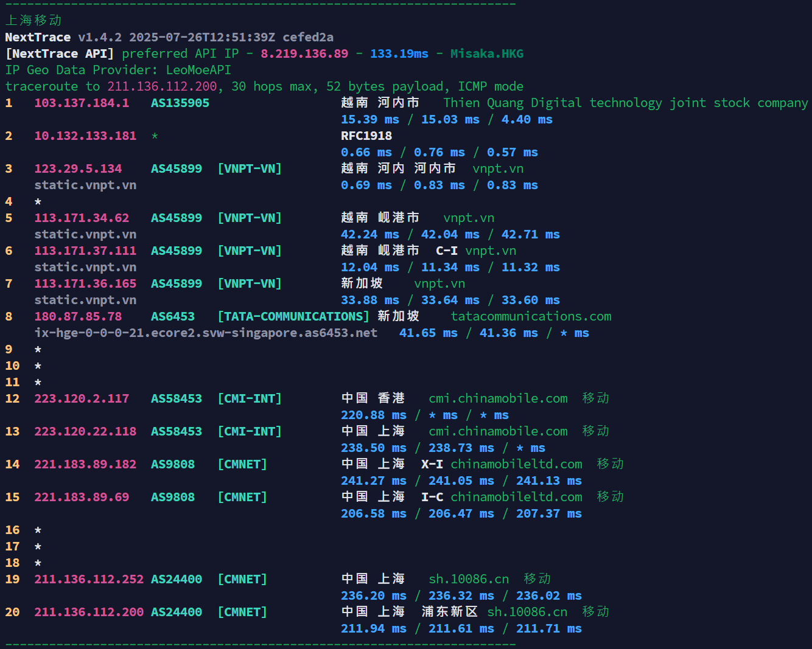
Task: Click the [TATA-COMMUNICATIONS] label
Action: (x=293, y=316)
